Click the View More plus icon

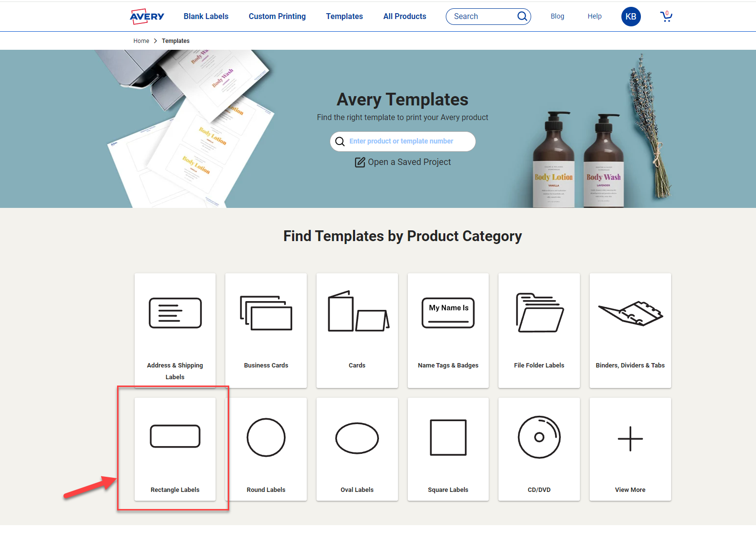[x=630, y=439]
